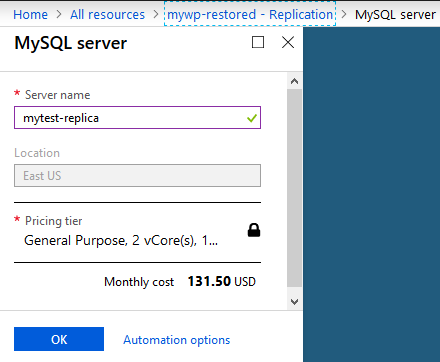Select the MySQL server breadcrumb item
This screenshot has width=440, height=362.
click(395, 15)
